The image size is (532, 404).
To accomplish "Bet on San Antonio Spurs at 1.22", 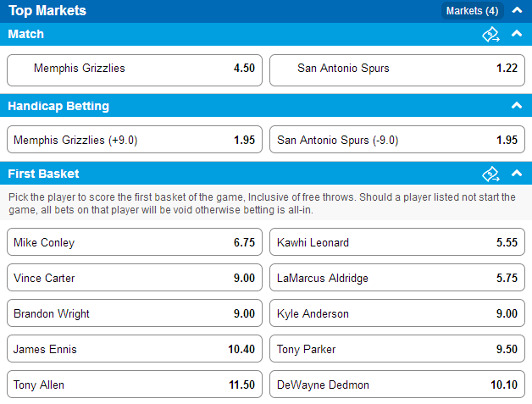I will pyautogui.click(x=397, y=70).
